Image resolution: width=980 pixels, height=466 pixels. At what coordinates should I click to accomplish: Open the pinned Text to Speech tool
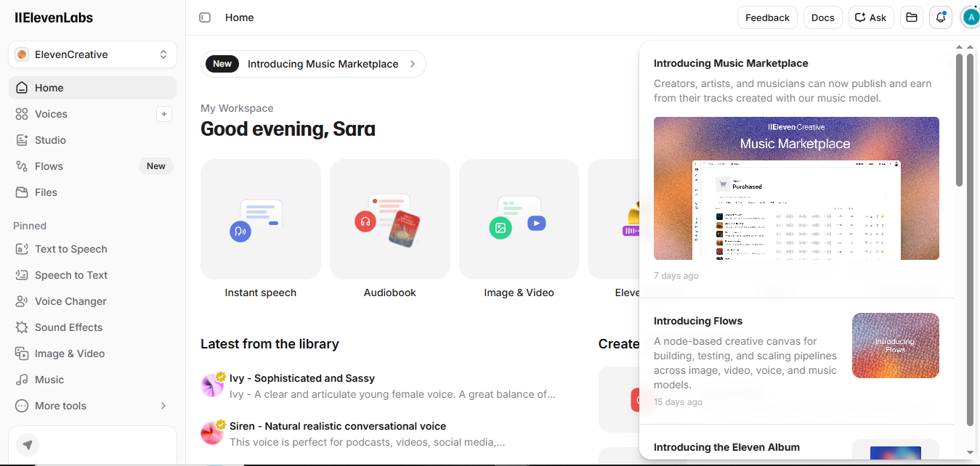[92, 249]
